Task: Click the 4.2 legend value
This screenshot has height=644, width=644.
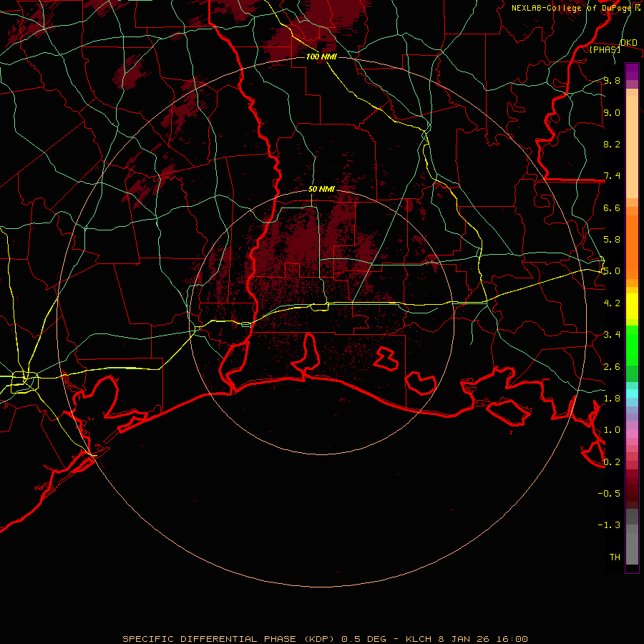Action: tap(612, 303)
